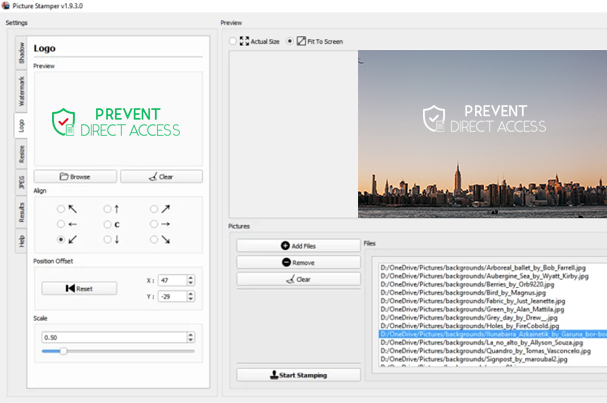Click the broom Clear button under logo preview

click(161, 177)
